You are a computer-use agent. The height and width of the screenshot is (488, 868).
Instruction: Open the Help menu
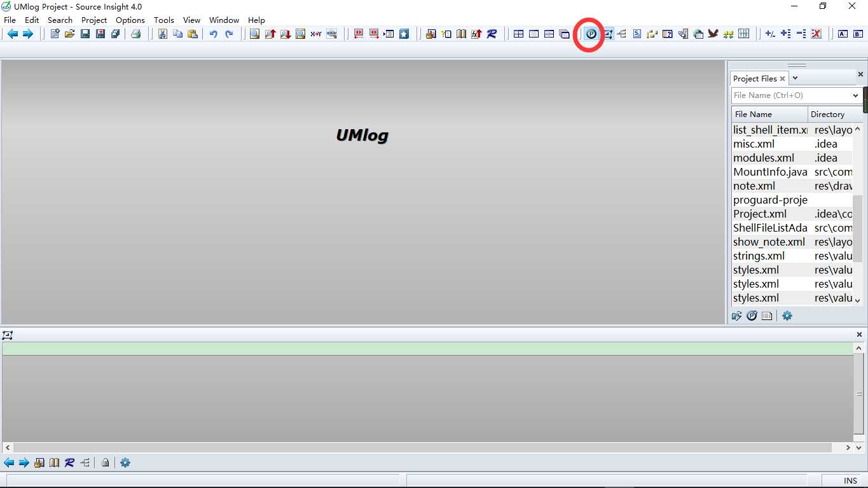coord(256,20)
